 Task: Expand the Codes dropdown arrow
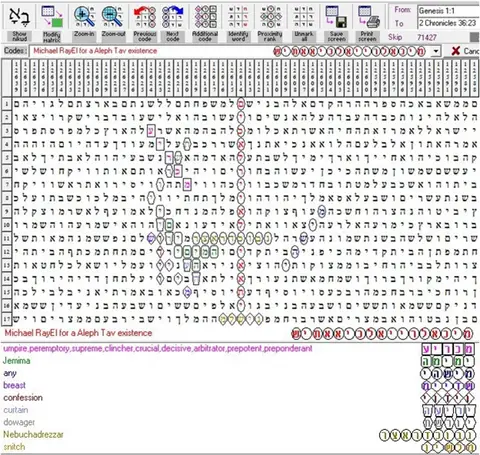(436, 51)
